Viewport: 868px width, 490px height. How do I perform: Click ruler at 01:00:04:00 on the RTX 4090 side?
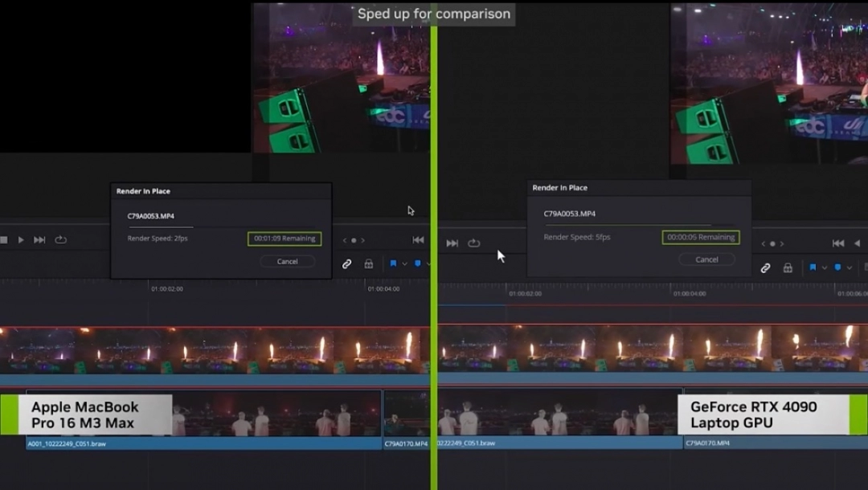[690, 294]
